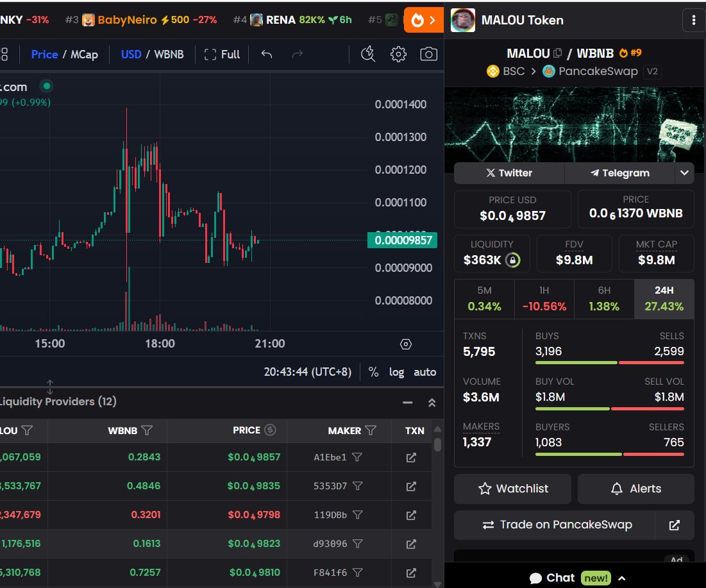Click the table vertical scrollbar thumb
The height and width of the screenshot is (588, 706).
(437, 444)
